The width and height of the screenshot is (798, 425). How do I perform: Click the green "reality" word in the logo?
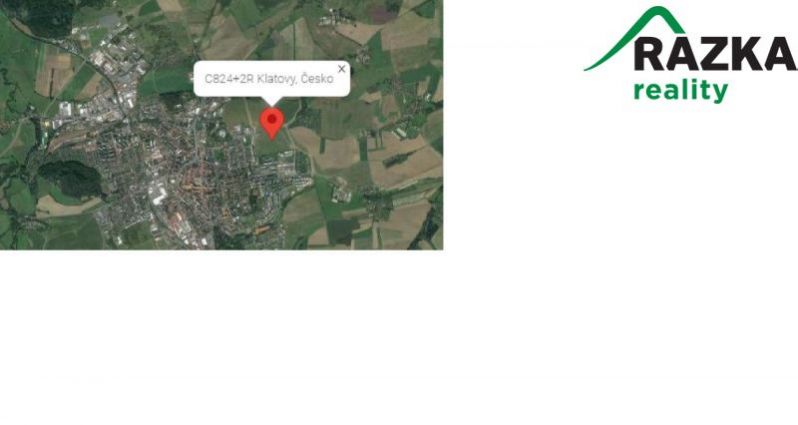pyautogui.click(x=680, y=91)
